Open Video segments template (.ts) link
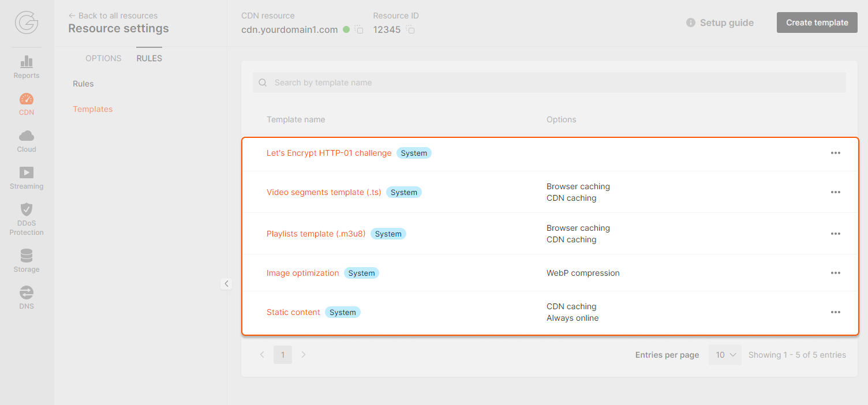The image size is (868, 405). point(324,192)
